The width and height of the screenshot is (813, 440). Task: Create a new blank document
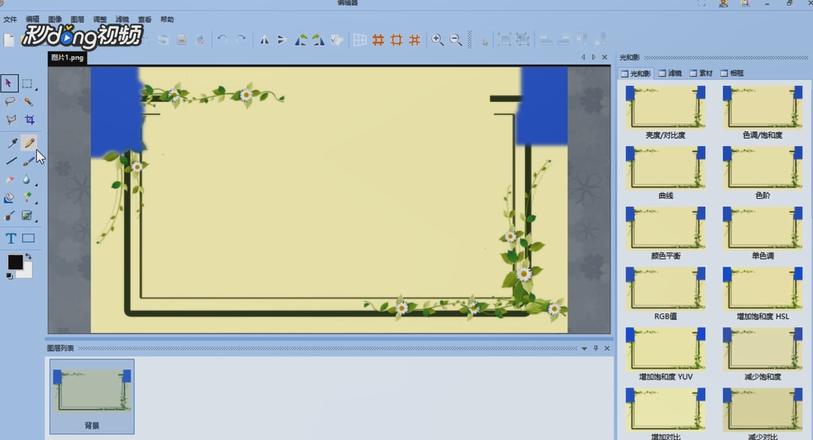[x=9, y=40]
